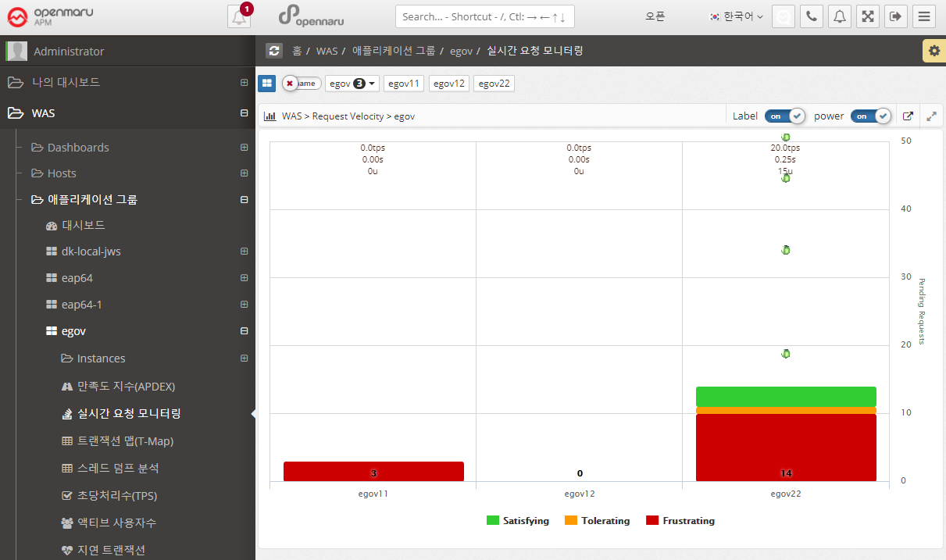The height and width of the screenshot is (560, 946).
Task: Open the egov group dropdown
Action: 352,84
